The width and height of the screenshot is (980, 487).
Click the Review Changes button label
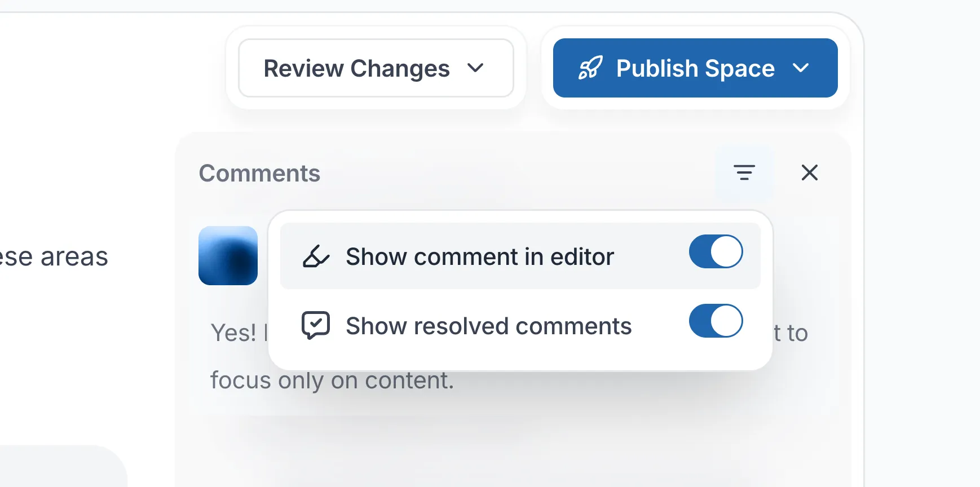(357, 69)
